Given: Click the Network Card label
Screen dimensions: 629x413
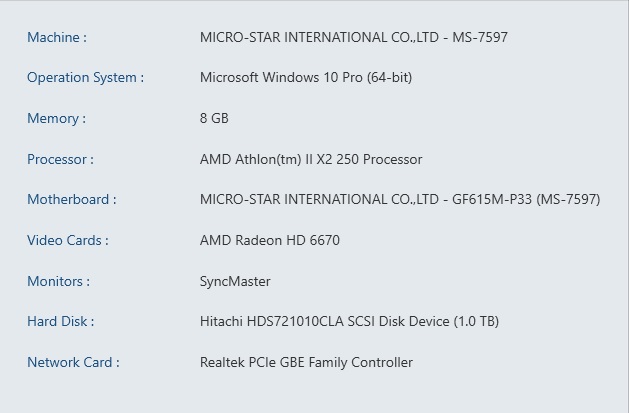Looking at the screenshot, I should click(73, 362).
